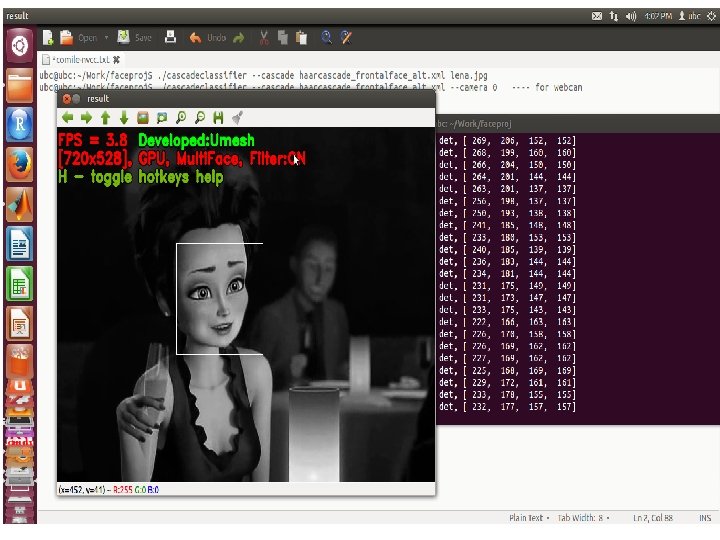Click the Paste clipboard icon

(x=302, y=38)
